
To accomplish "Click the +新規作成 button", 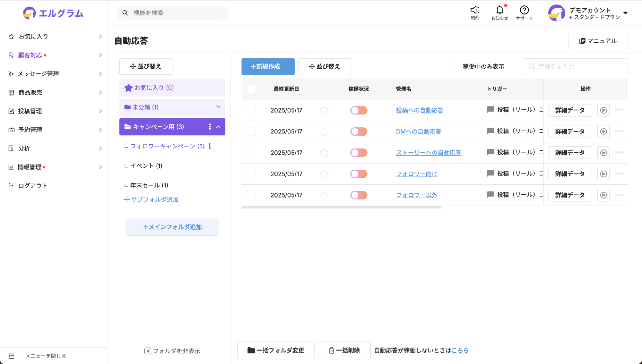I will click(268, 67).
